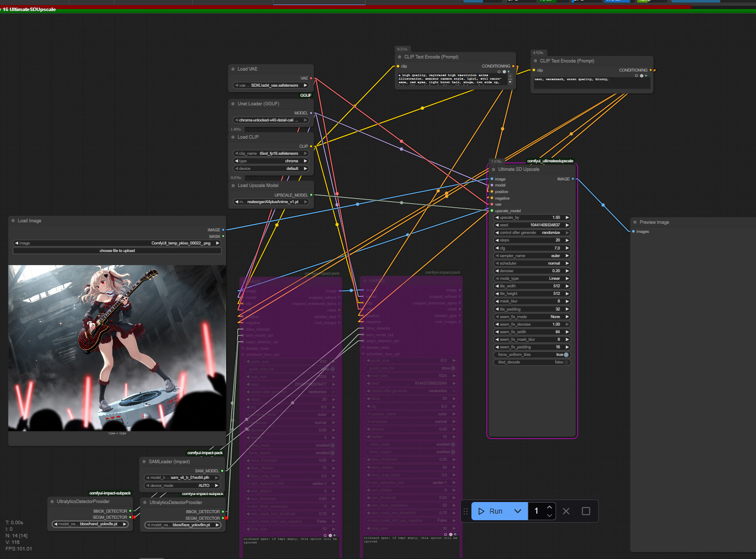Click the anime guitarist image preview
Viewport: 756px width, 559px height.
117,348
